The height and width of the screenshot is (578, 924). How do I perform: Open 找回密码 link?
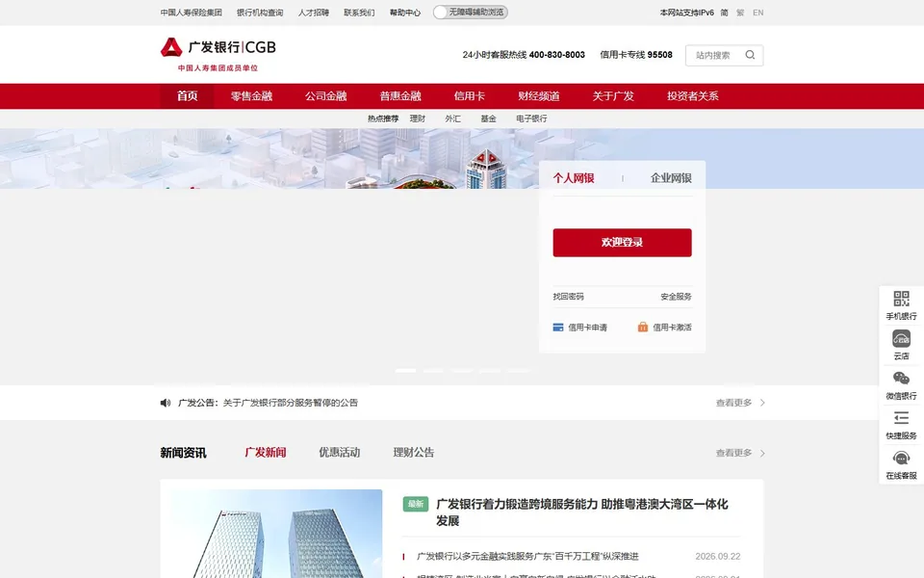pyautogui.click(x=568, y=297)
